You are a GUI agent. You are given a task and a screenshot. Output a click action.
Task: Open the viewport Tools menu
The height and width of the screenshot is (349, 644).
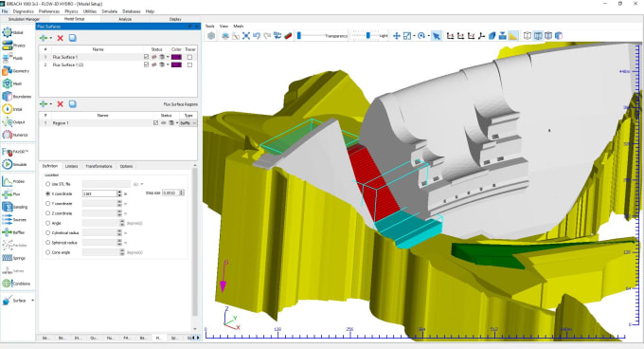[210, 26]
